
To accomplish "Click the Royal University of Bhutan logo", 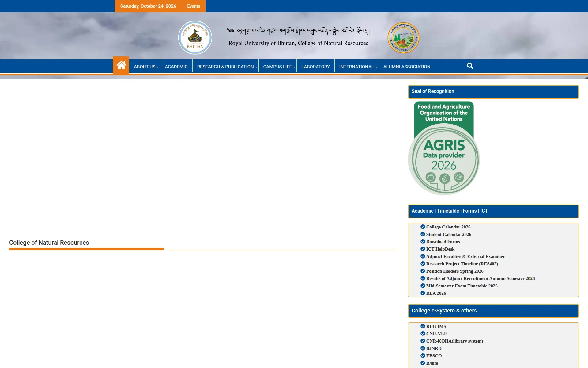I will (x=195, y=37).
